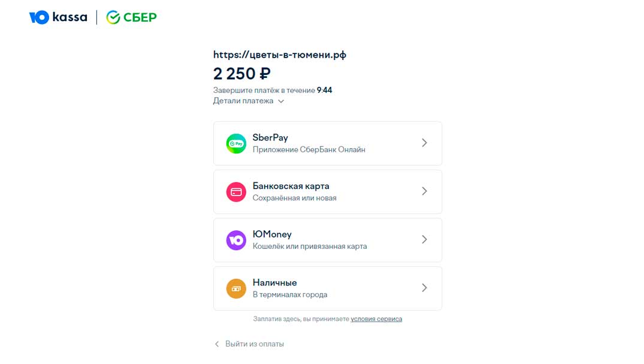Open ЮMoney option using right chevron
644x364 pixels.
click(424, 239)
